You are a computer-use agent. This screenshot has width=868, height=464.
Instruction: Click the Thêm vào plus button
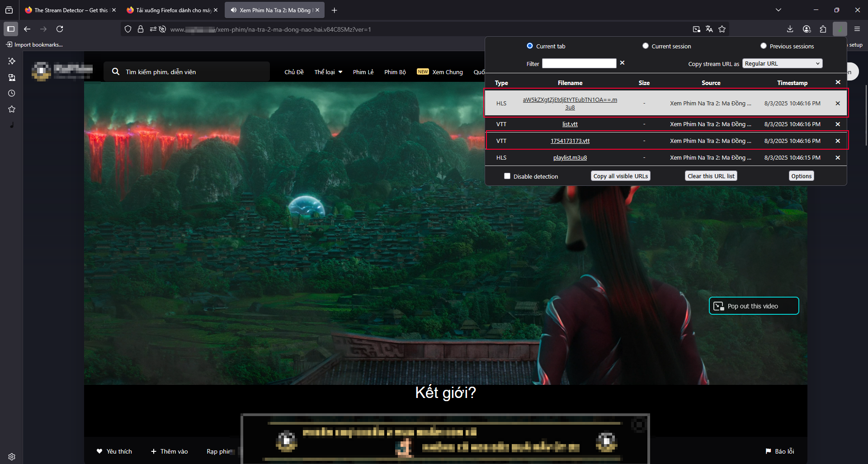click(x=170, y=451)
